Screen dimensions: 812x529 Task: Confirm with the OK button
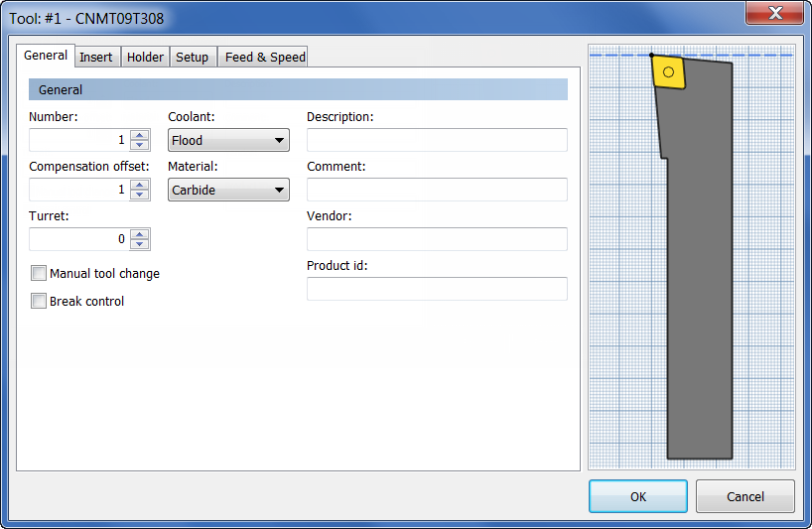[638, 496]
